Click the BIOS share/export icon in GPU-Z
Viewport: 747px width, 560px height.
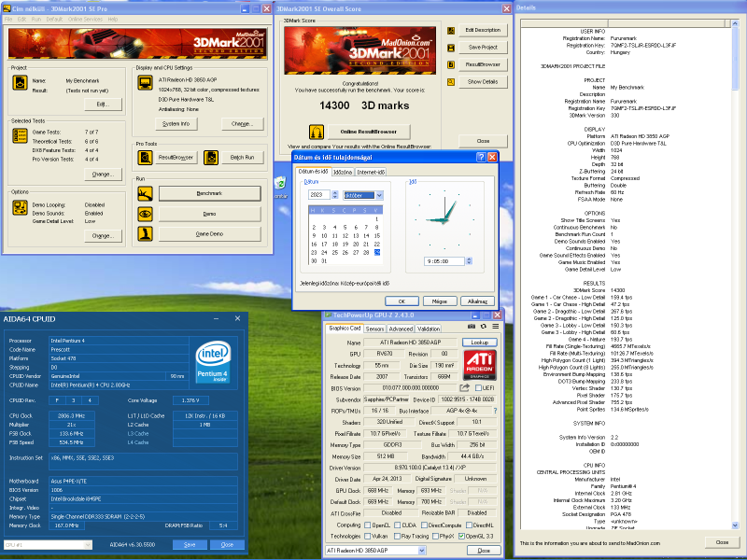tap(464, 388)
